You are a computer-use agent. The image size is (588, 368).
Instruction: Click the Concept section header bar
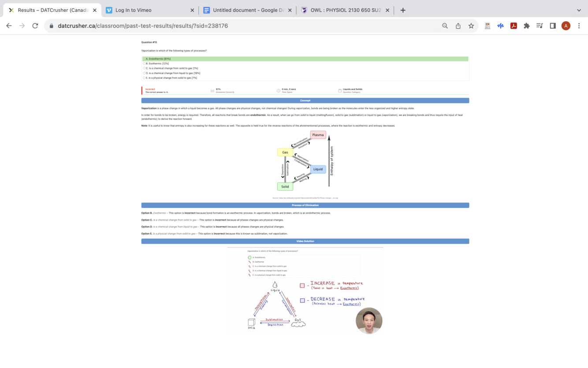305,101
